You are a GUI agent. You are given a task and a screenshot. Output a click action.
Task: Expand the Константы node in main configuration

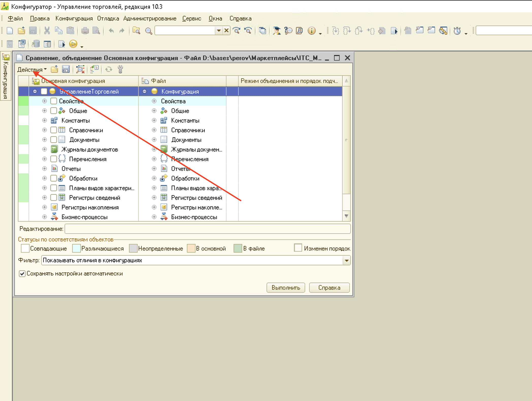coord(44,120)
